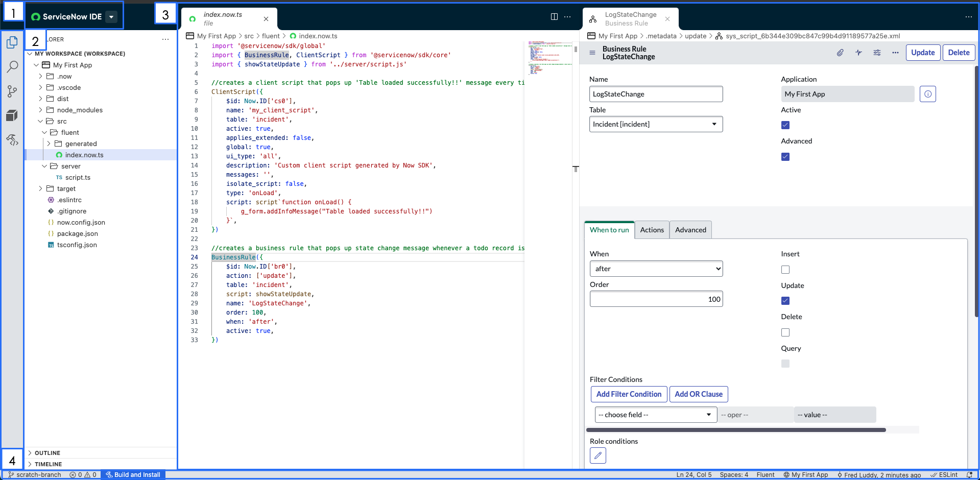Open the ServiceNow tools view in the activity bar
This screenshot has height=480, width=980.
pyautogui.click(x=12, y=140)
